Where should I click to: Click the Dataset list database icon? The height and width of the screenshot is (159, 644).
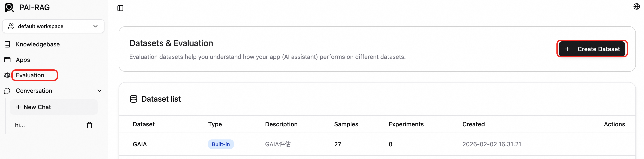(134, 99)
